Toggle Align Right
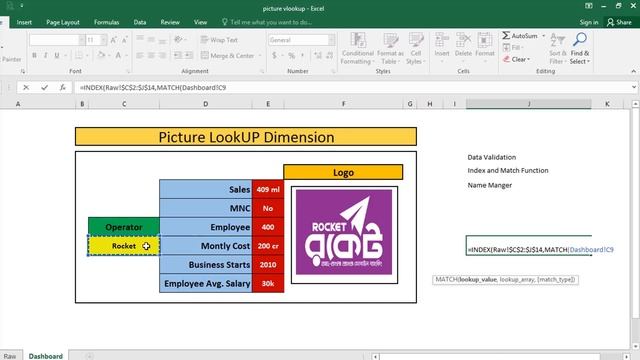 coord(162,55)
